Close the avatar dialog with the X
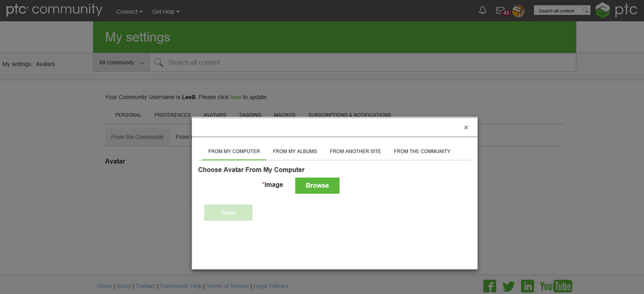The image size is (644, 294). click(466, 127)
